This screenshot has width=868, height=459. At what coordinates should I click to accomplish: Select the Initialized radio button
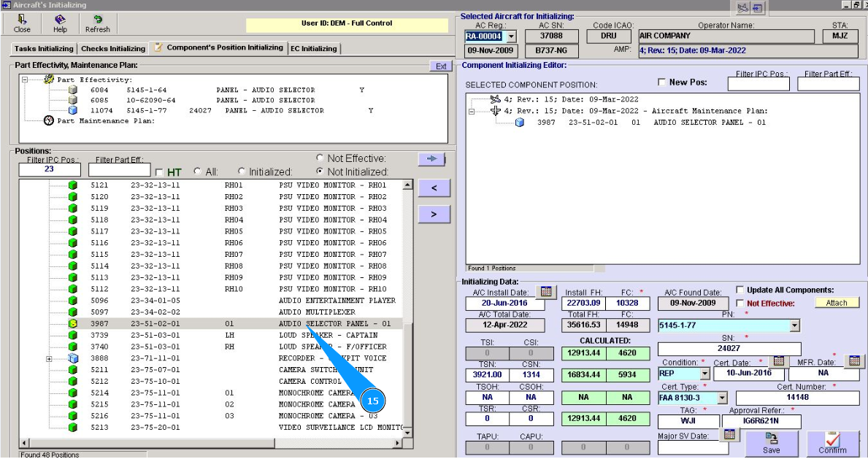coord(242,171)
